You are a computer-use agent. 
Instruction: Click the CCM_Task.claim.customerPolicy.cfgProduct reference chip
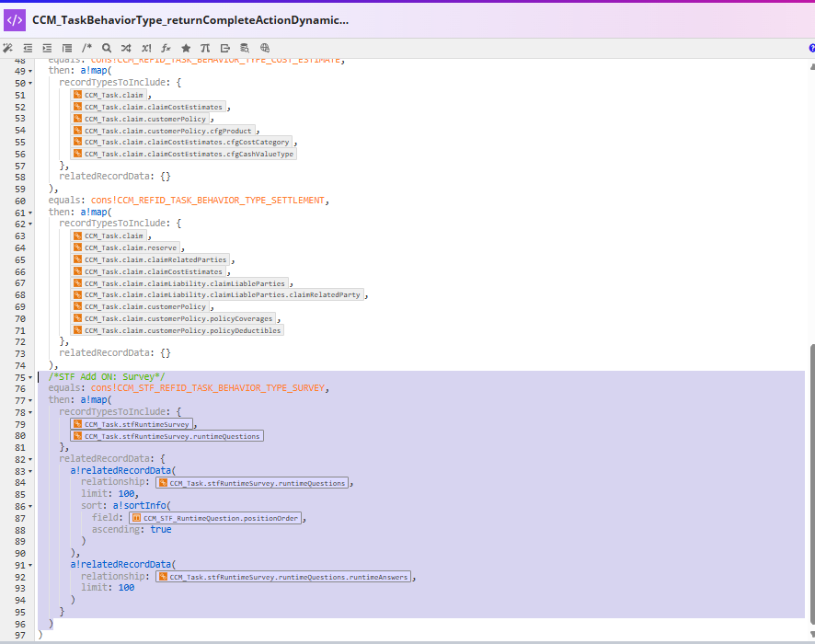tap(163, 131)
